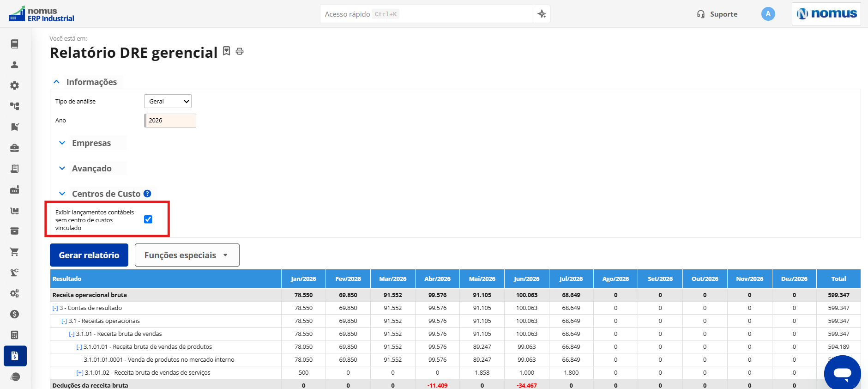Open the AI sparkle quick-access icon
Screen dimensions: 868x389
pos(542,14)
